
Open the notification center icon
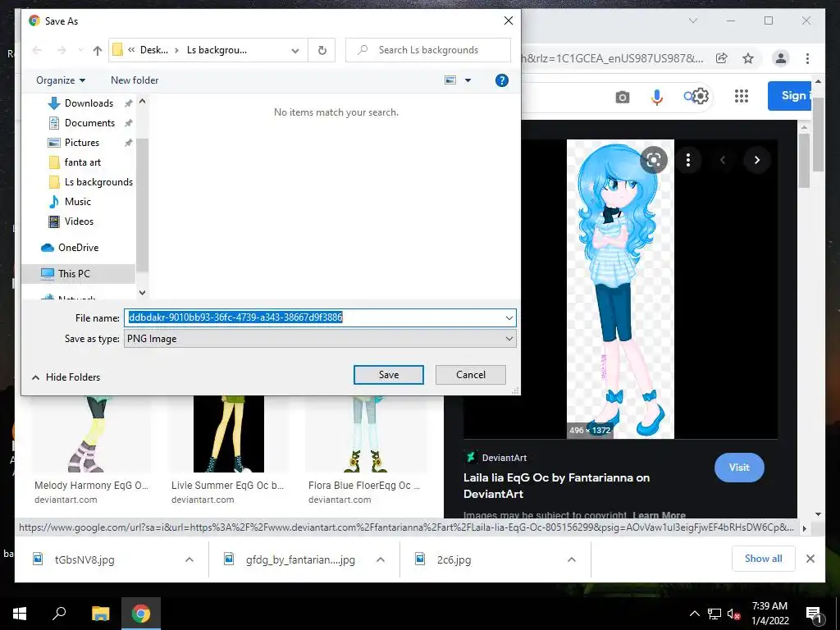click(x=813, y=615)
